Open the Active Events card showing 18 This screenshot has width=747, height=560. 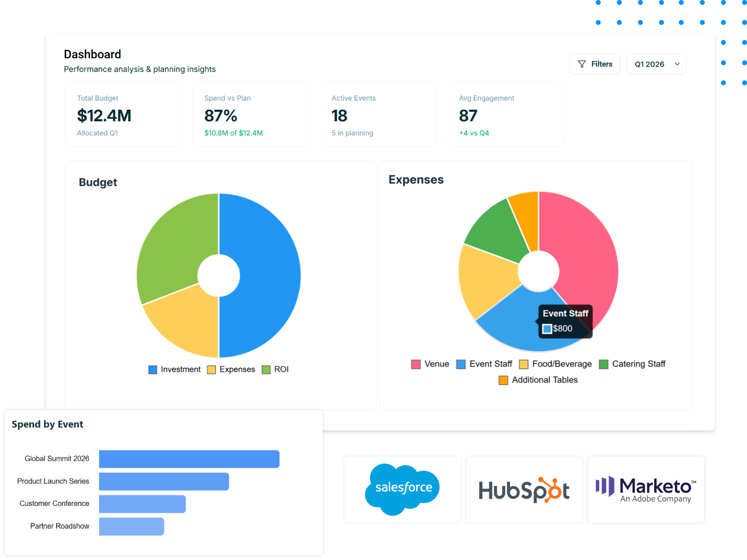[x=377, y=114]
